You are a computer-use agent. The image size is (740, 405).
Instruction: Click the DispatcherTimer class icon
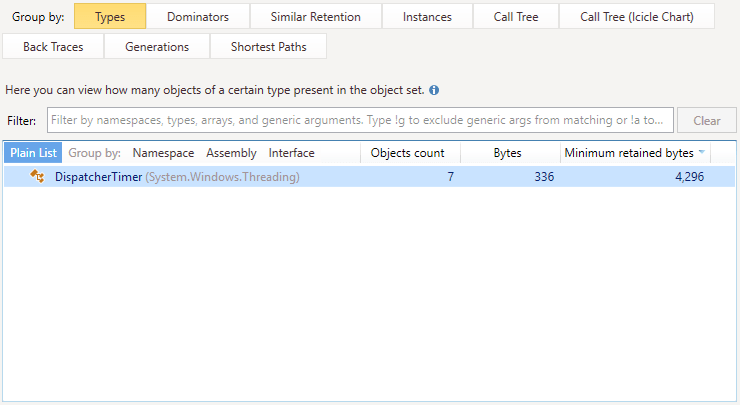(x=37, y=177)
